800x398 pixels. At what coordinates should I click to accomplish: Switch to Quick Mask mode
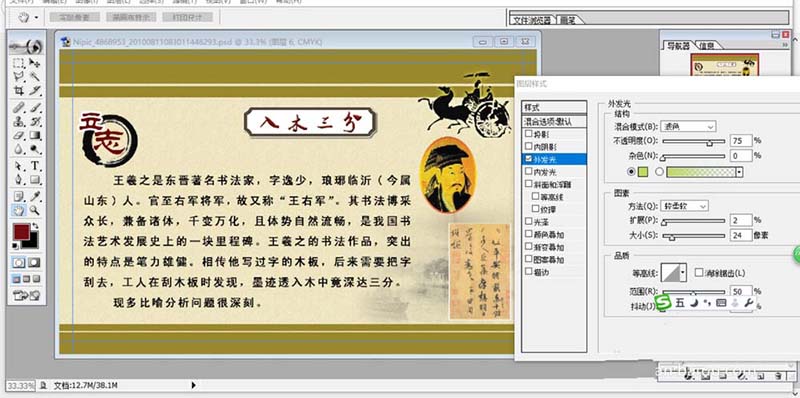34,262
